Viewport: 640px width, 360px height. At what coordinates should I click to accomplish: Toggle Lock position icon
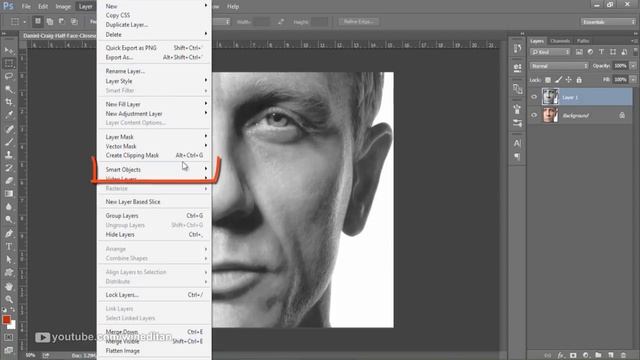[x=569, y=80]
